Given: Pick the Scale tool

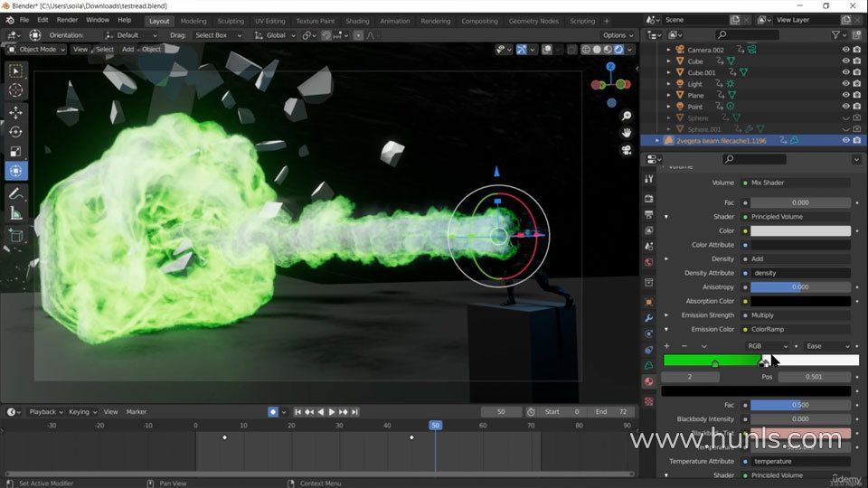Looking at the screenshot, I should [x=15, y=152].
